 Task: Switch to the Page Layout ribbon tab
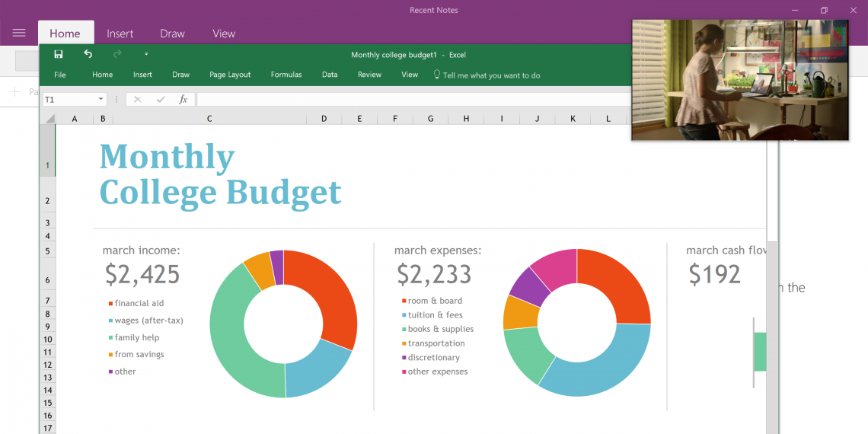click(230, 75)
